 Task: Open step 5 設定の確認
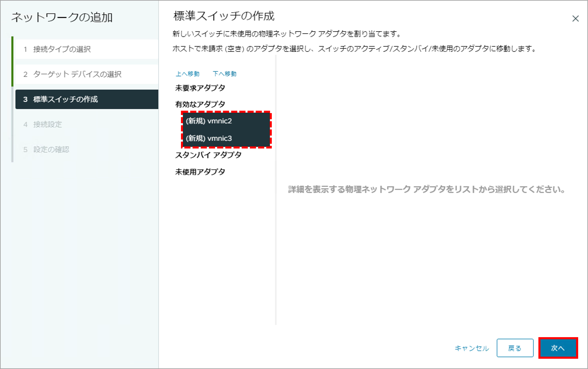pos(51,150)
